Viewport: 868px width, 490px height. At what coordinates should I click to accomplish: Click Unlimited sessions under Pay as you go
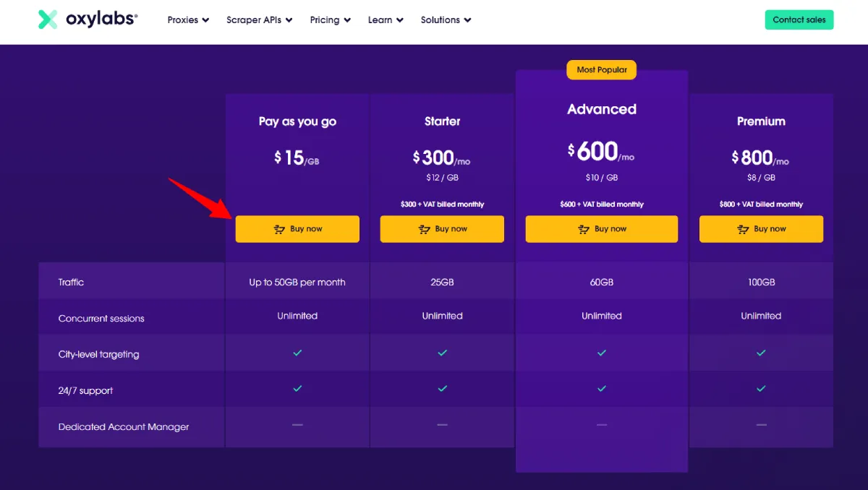click(x=297, y=316)
